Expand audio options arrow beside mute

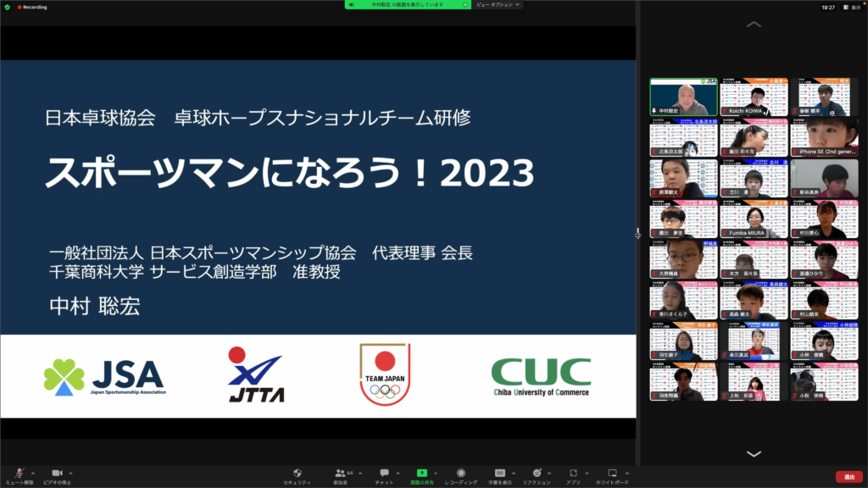coord(33,473)
